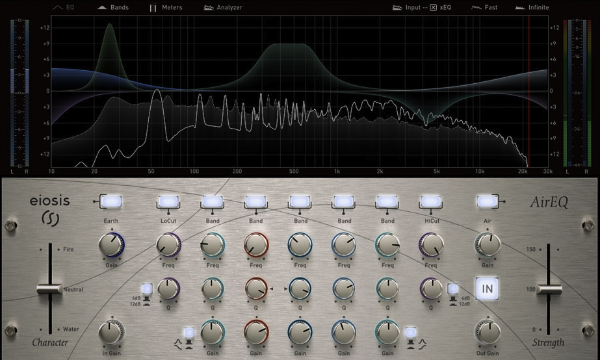Click the Out Gain knob
600x360 pixels.
(488, 332)
